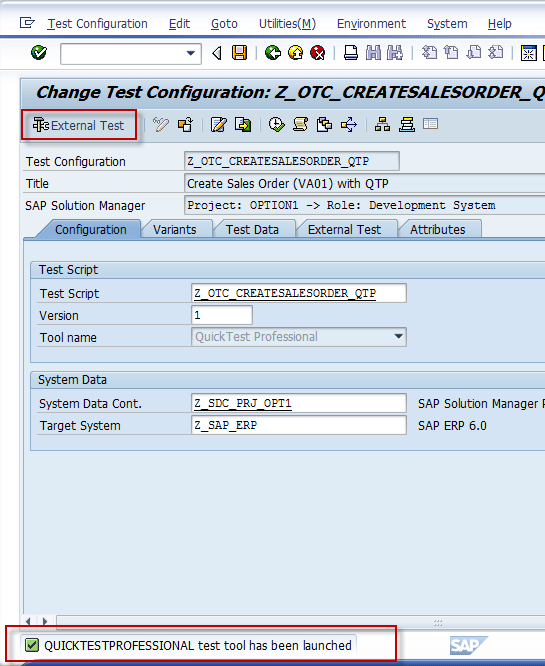Open the command field dropdown arrow

pos(191,54)
